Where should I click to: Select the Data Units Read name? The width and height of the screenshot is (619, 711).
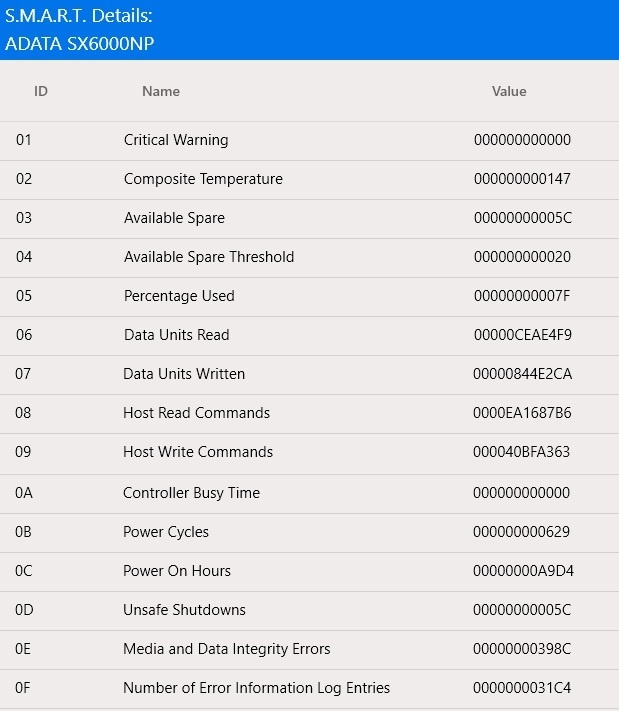pyautogui.click(x=176, y=335)
